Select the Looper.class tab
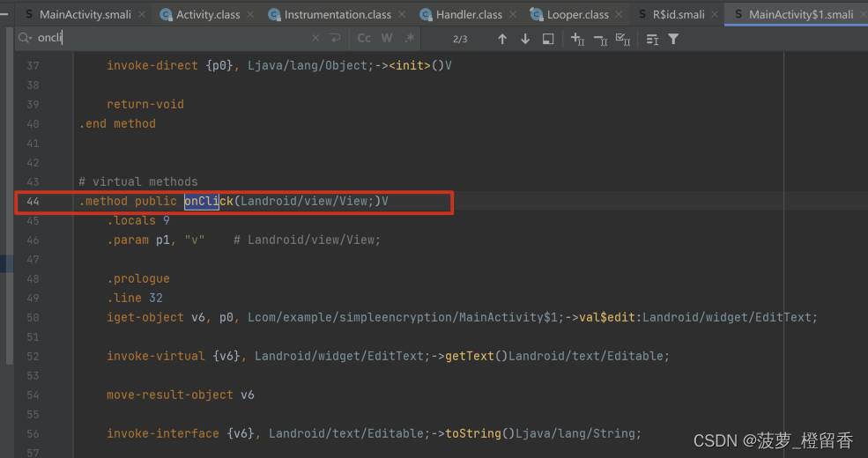This screenshot has height=458, width=868. pyautogui.click(x=577, y=14)
